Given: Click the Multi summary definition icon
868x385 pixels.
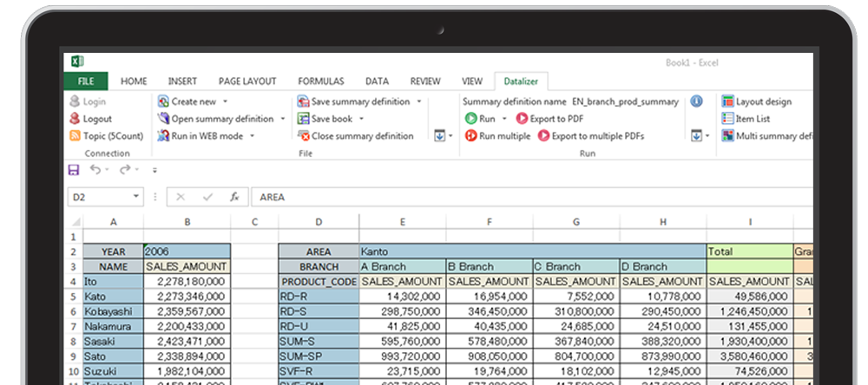Looking at the screenshot, I should [x=727, y=136].
